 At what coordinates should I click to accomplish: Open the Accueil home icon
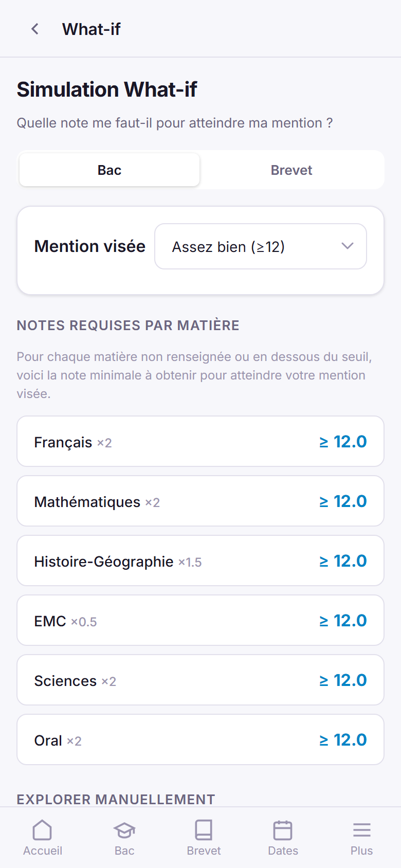click(42, 830)
